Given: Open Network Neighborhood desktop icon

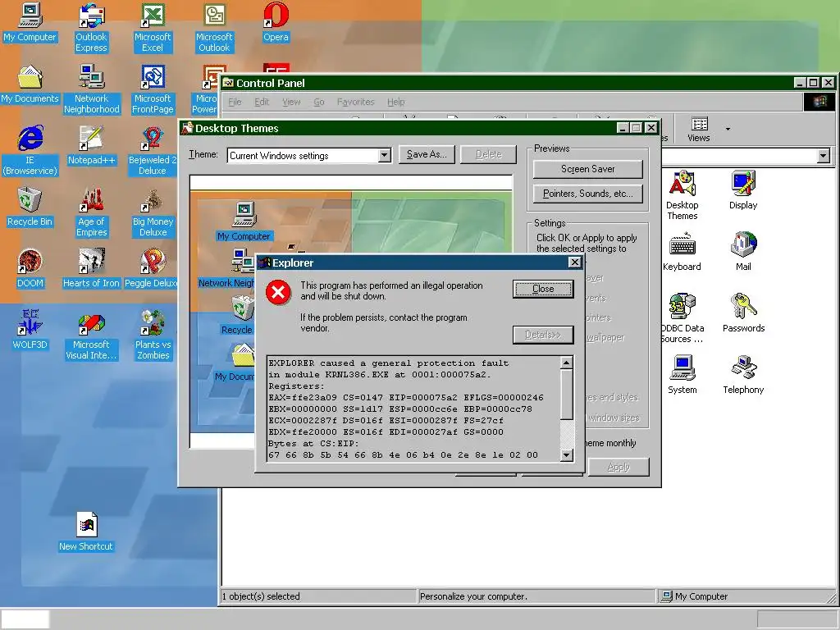Looking at the screenshot, I should 92,89.
